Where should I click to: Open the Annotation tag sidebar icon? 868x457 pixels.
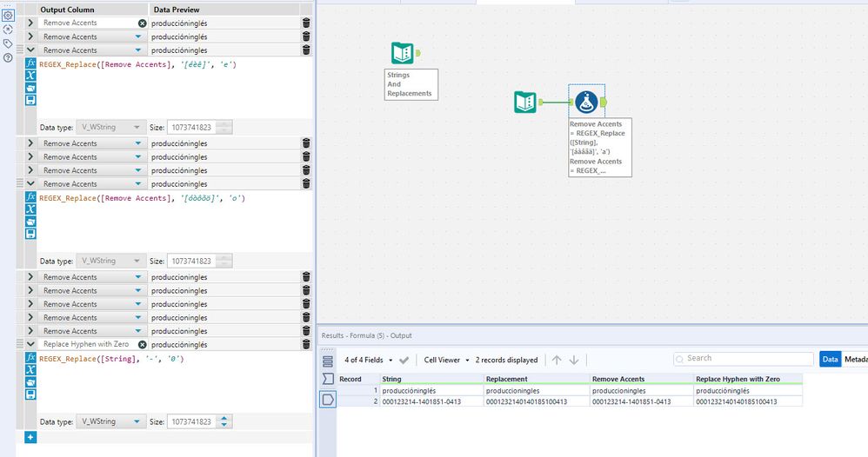[8, 43]
